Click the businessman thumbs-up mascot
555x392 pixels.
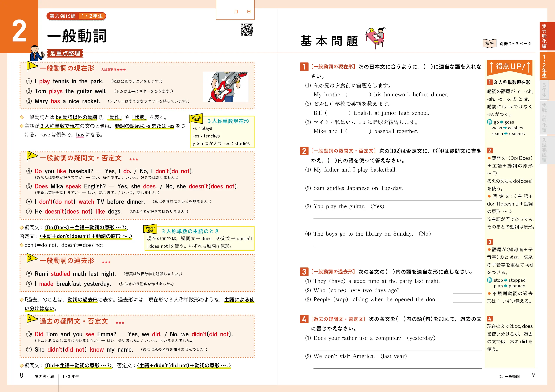tap(37, 53)
